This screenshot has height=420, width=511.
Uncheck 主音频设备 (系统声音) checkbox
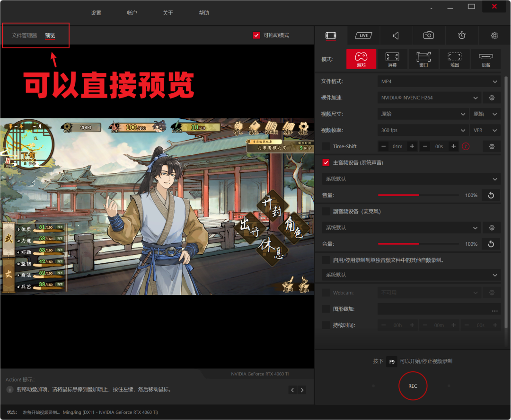[x=326, y=162]
